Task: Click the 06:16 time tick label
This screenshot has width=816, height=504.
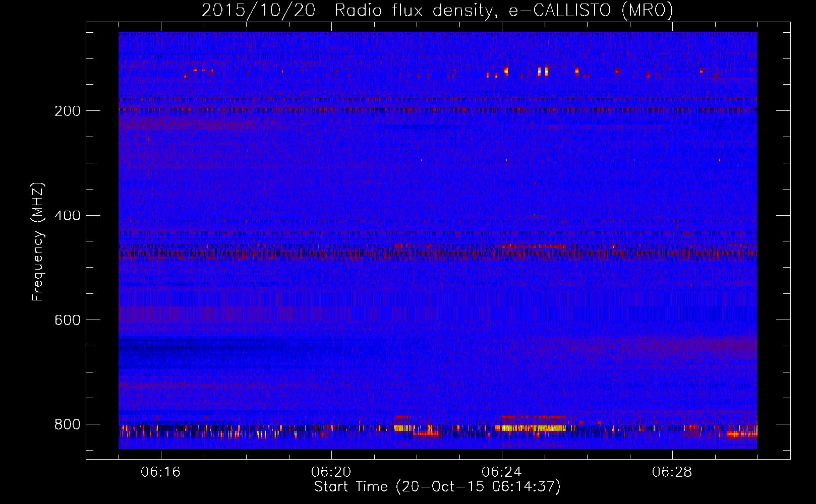Action: click(160, 472)
